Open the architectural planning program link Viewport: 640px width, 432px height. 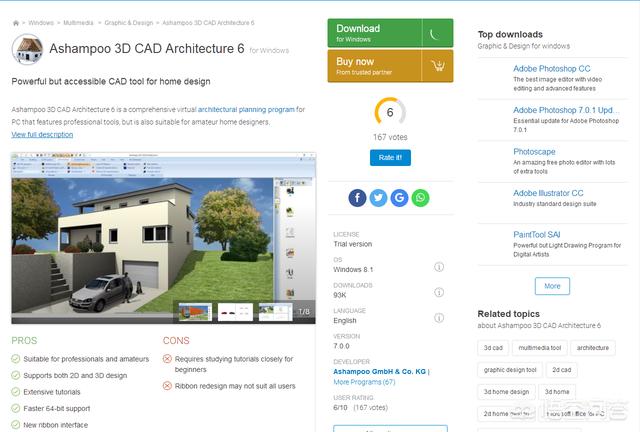[x=246, y=109]
